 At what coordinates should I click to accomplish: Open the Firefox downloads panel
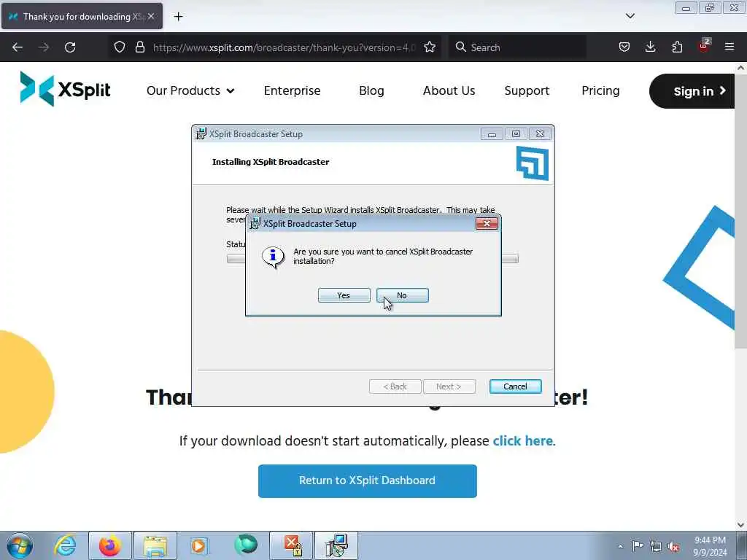[650, 47]
